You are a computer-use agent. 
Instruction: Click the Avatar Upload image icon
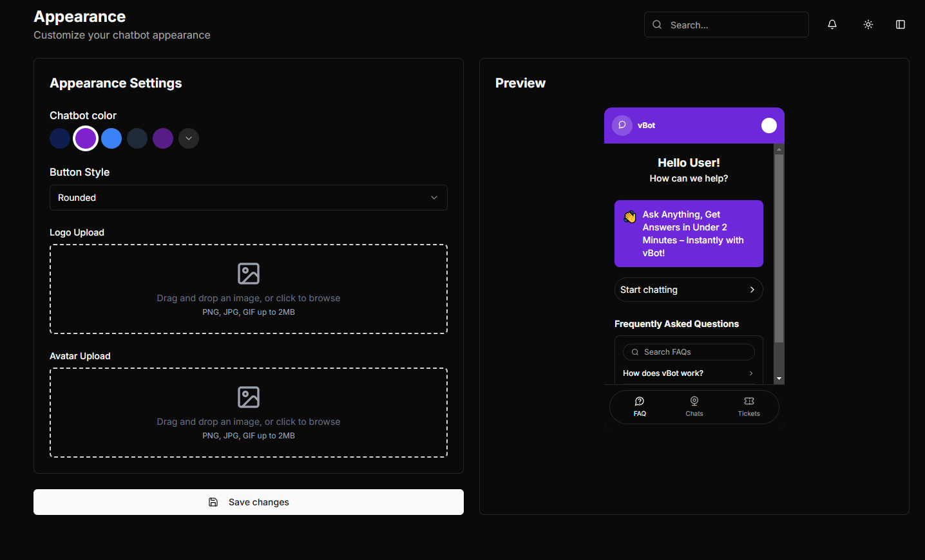249,397
